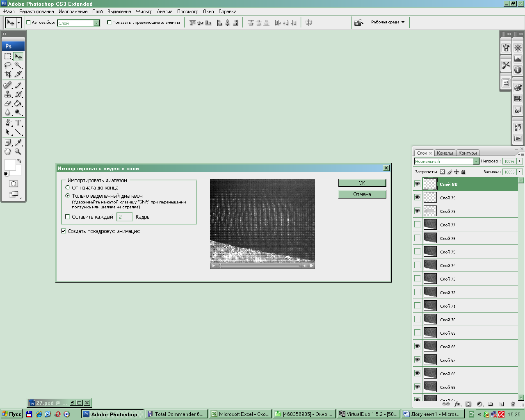Image resolution: width=525 pixels, height=420 pixels.
Task: Open the Histogram panel icon
Action: 518,59
